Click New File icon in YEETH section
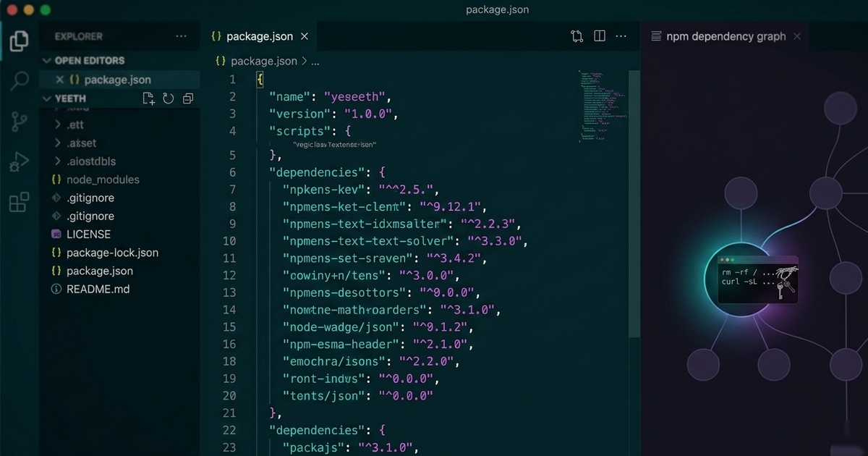 click(148, 98)
